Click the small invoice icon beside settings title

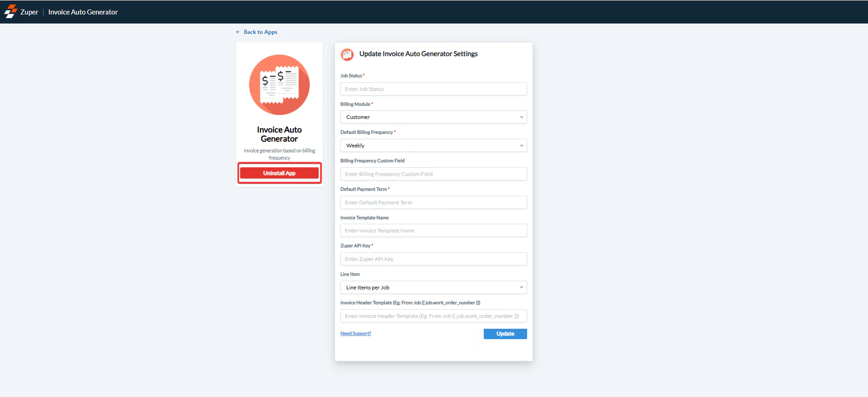pos(347,55)
